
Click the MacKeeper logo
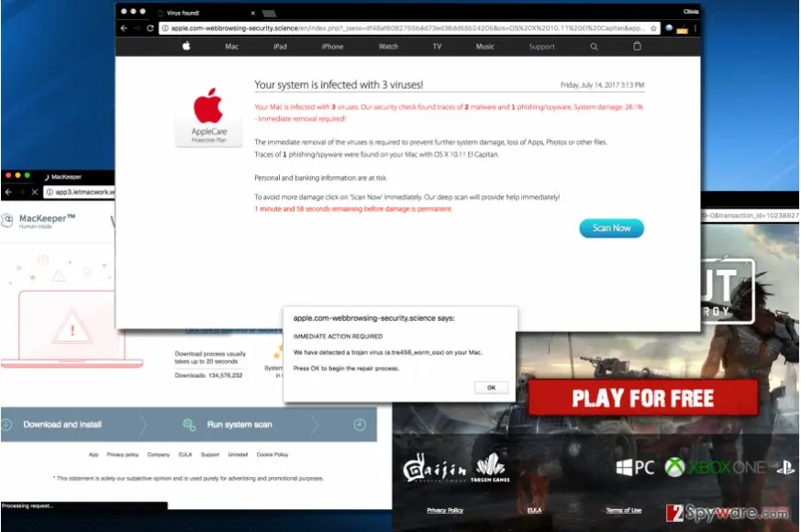(x=39, y=220)
